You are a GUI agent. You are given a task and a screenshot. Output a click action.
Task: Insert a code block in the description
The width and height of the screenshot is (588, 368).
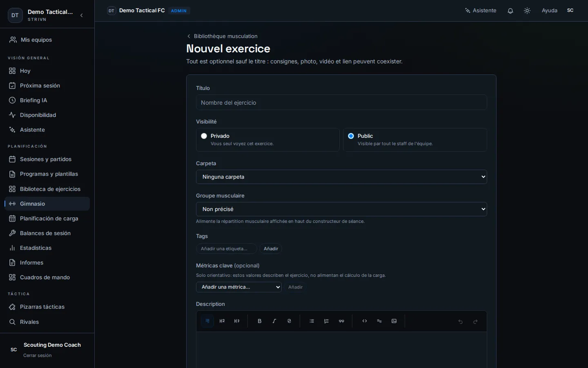365,321
